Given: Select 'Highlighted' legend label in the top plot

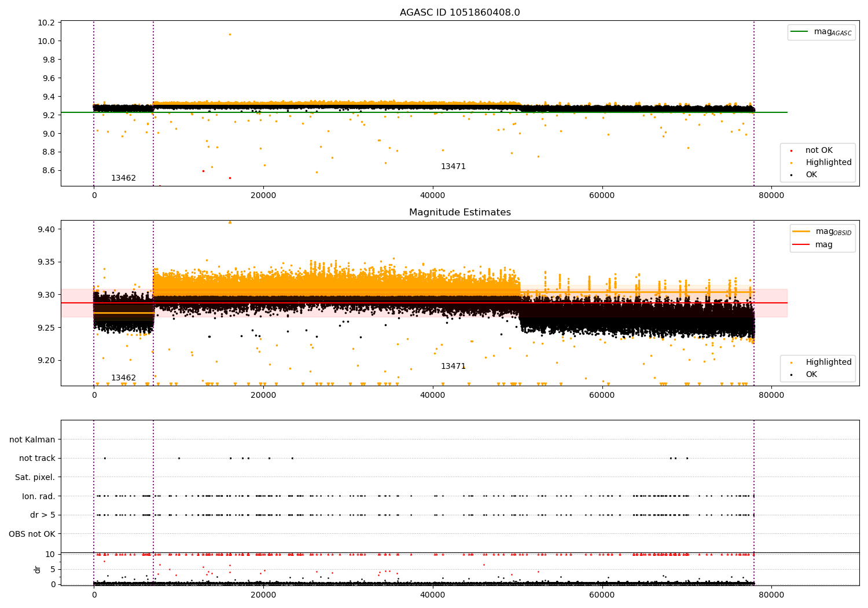Looking at the screenshot, I should click(829, 163).
